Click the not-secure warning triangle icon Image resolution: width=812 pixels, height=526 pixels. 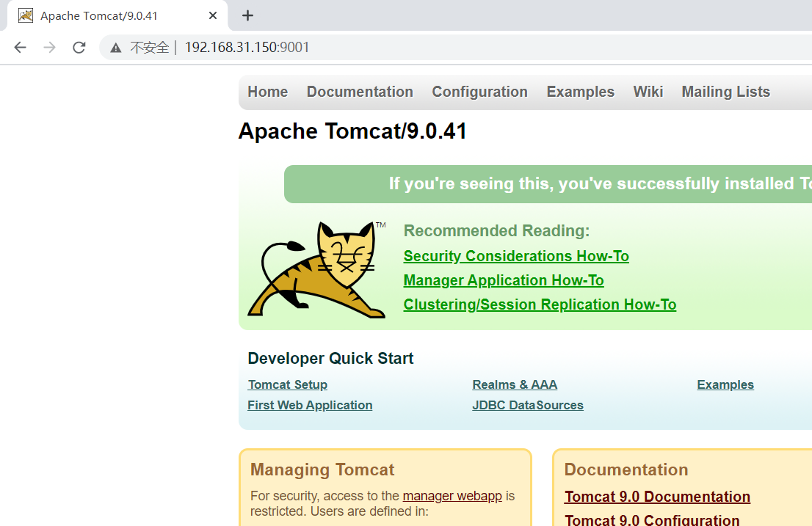click(115, 48)
